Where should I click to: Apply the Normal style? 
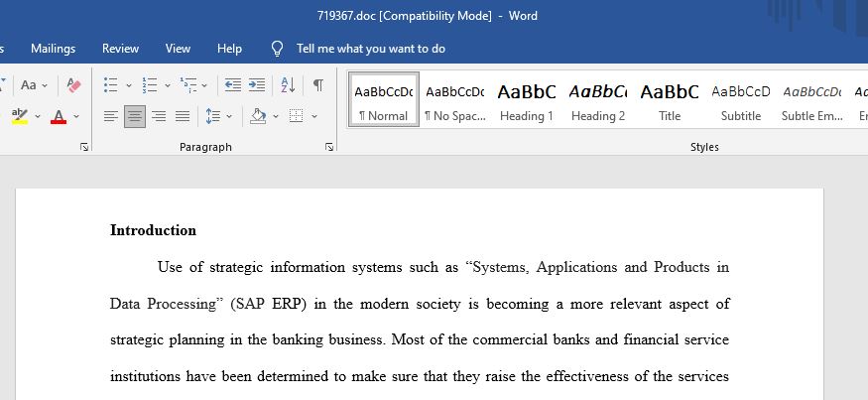pos(384,99)
